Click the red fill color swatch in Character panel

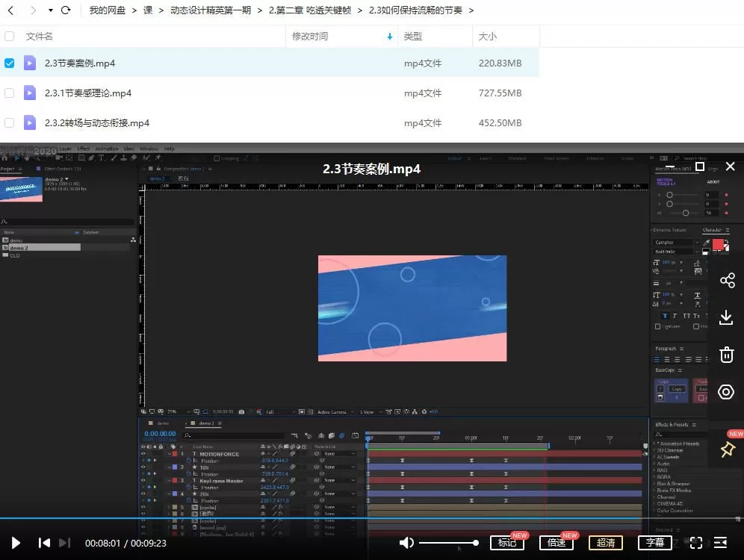[718, 244]
